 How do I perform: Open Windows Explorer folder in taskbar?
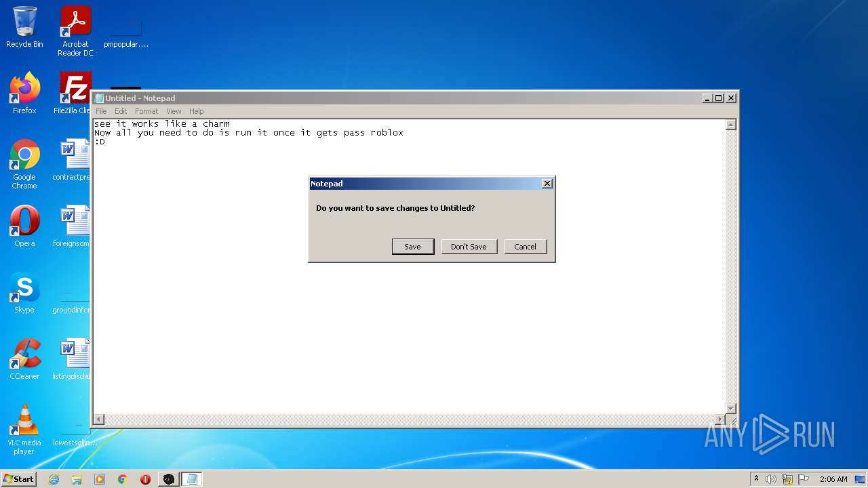pyautogui.click(x=77, y=479)
